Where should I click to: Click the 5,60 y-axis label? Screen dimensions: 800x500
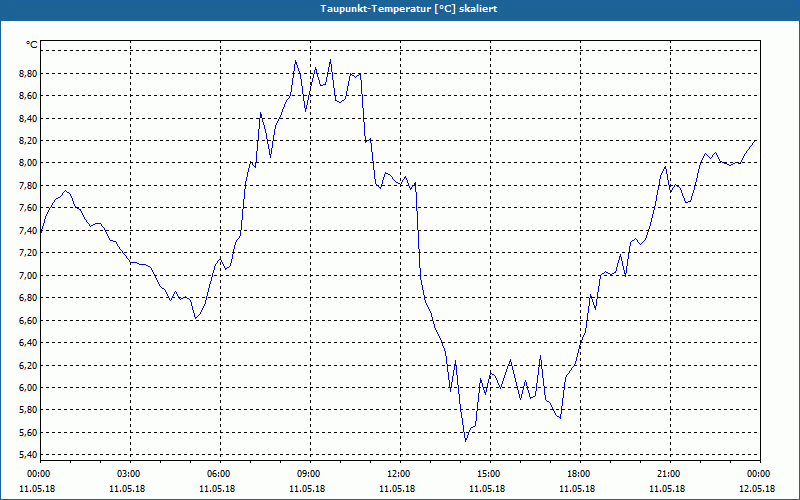point(28,432)
